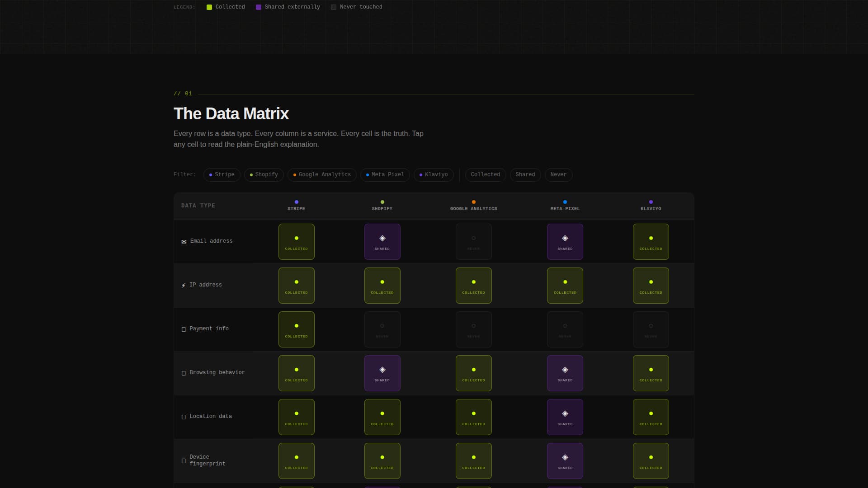Tap Stripe payment info Collected cell
This screenshot has width=868, height=488.
point(296,329)
